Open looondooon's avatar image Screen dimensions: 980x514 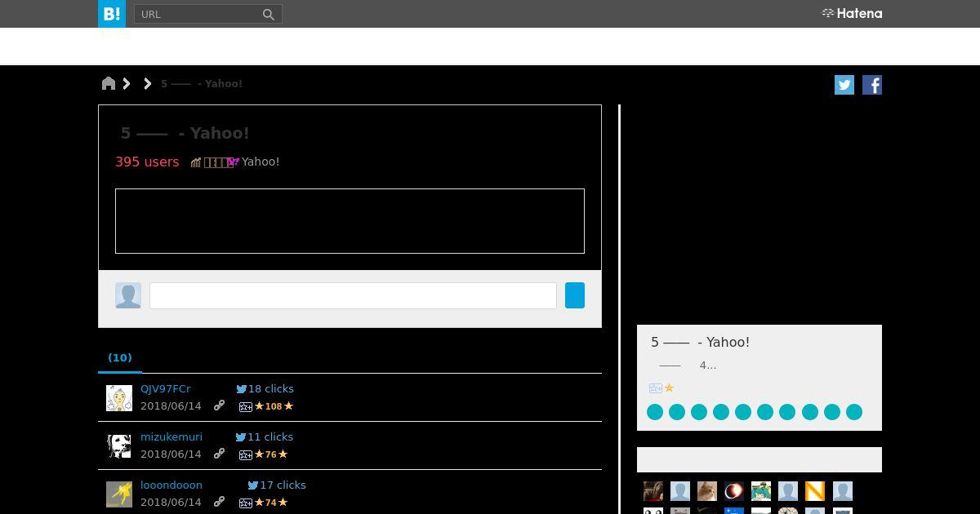click(119, 494)
